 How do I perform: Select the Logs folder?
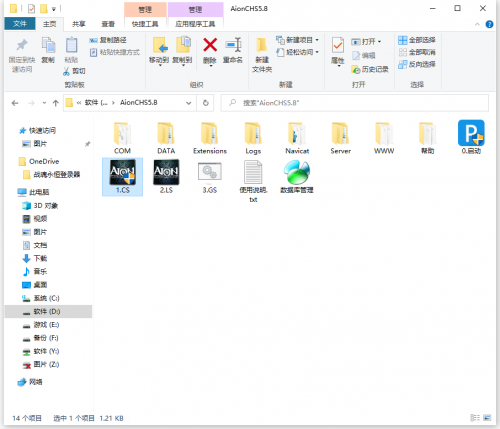click(253, 138)
